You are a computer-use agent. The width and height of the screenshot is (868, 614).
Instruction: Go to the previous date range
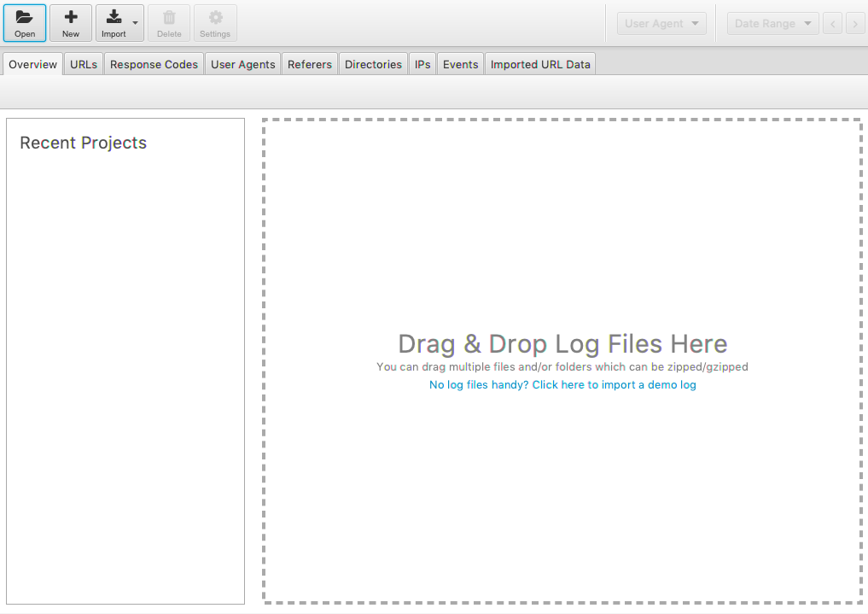click(x=832, y=23)
